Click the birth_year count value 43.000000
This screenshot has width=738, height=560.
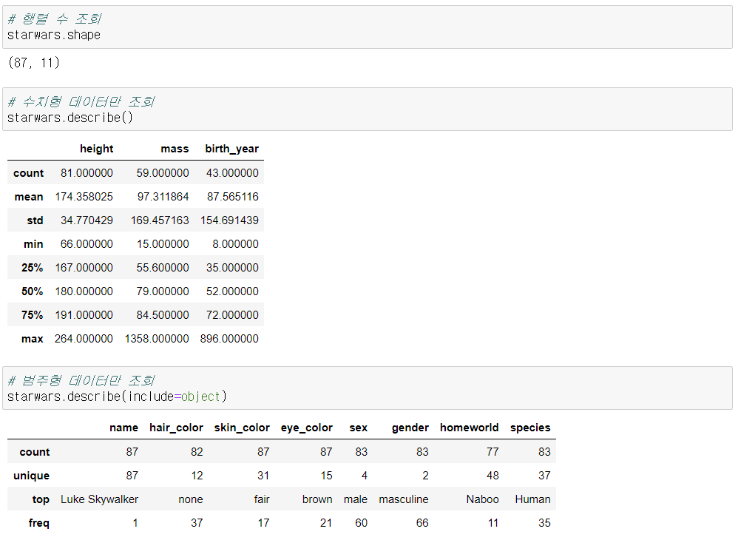tap(232, 173)
